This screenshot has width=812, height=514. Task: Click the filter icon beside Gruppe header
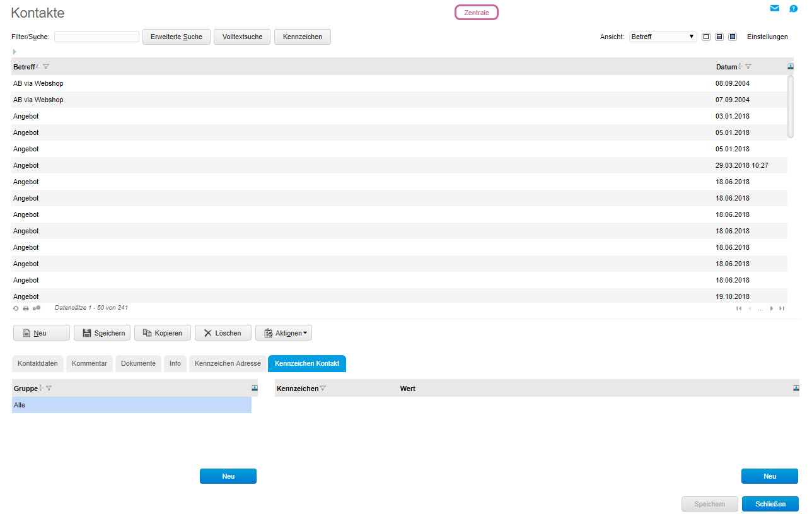[x=49, y=388]
